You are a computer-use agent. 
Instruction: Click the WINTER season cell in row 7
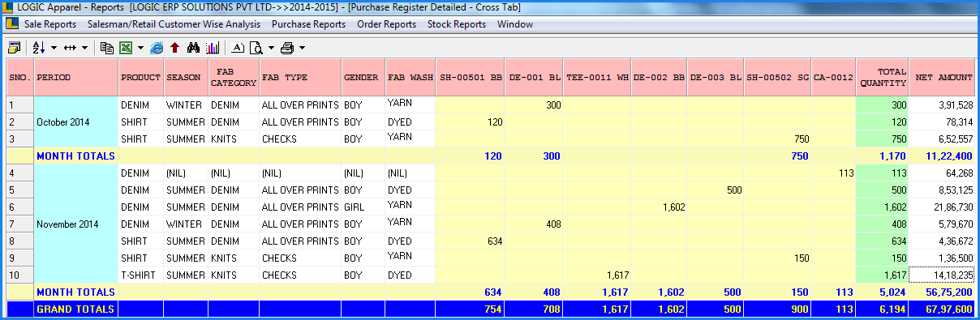pos(186,224)
